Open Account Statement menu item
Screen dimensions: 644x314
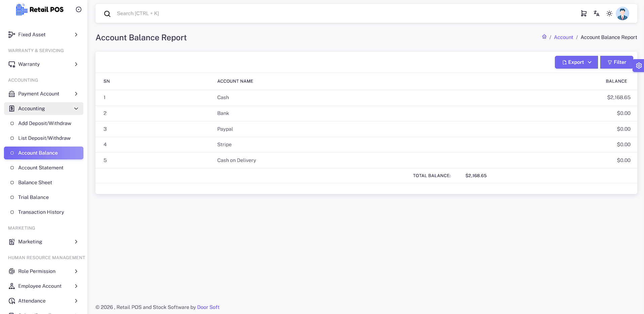(x=44, y=168)
